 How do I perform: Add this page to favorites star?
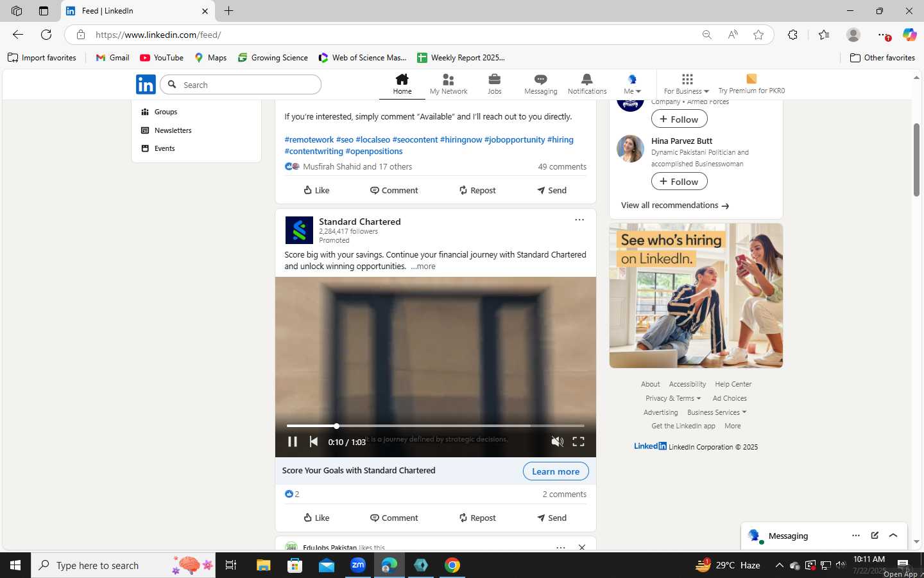coord(758,35)
